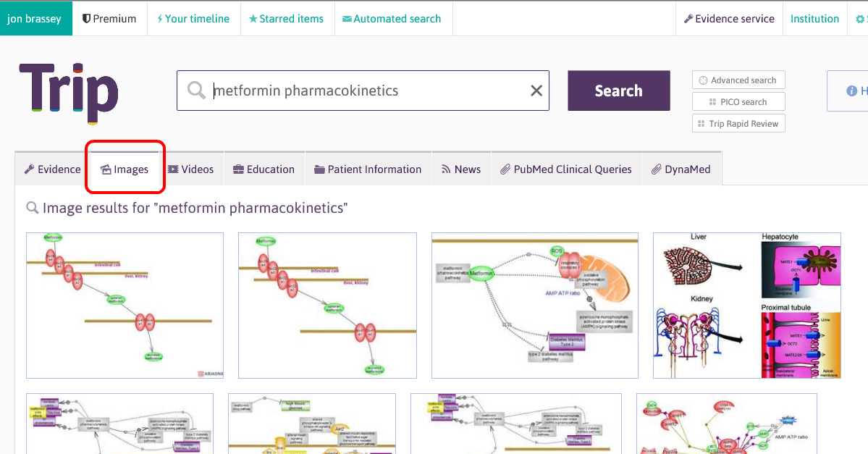Click the magnifying glass in search field
The image size is (868, 454).
click(196, 91)
